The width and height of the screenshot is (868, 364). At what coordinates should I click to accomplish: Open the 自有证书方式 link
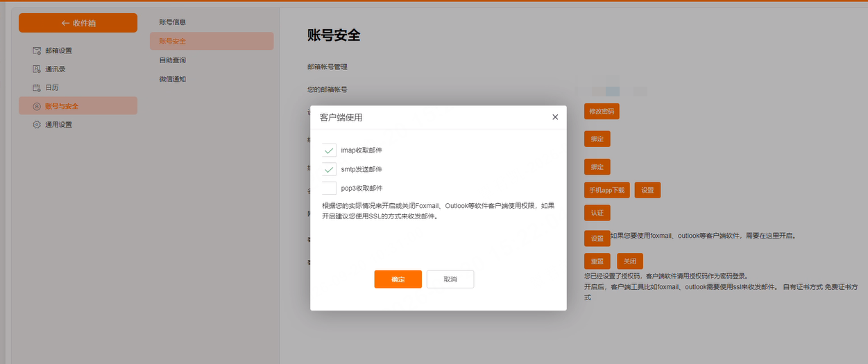pyautogui.click(x=802, y=286)
